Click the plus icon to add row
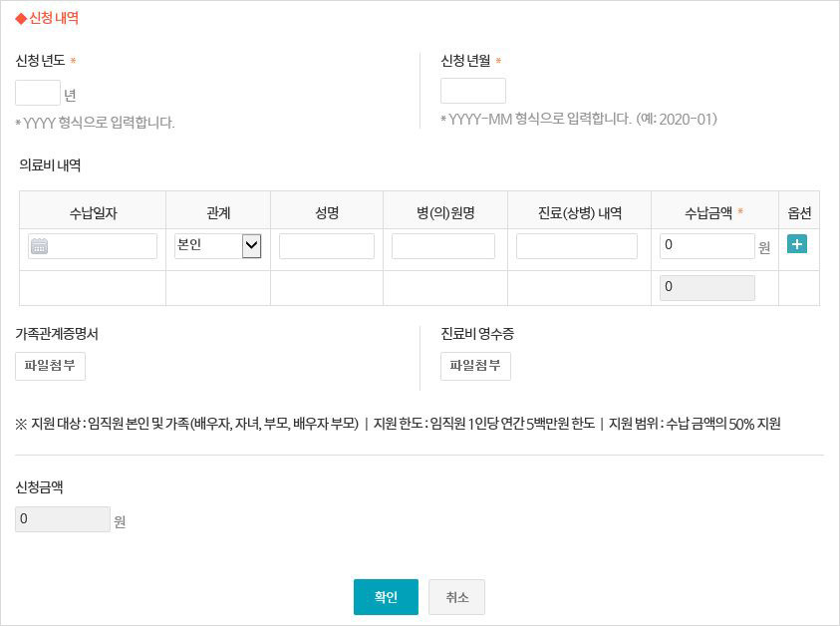Screen dimensions: 840x626 [x=796, y=244]
